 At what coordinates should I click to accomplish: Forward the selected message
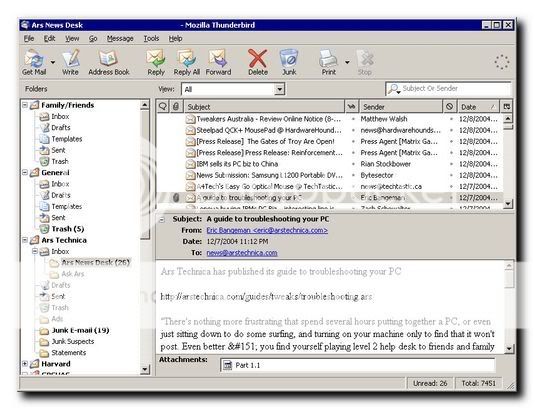tap(218, 62)
